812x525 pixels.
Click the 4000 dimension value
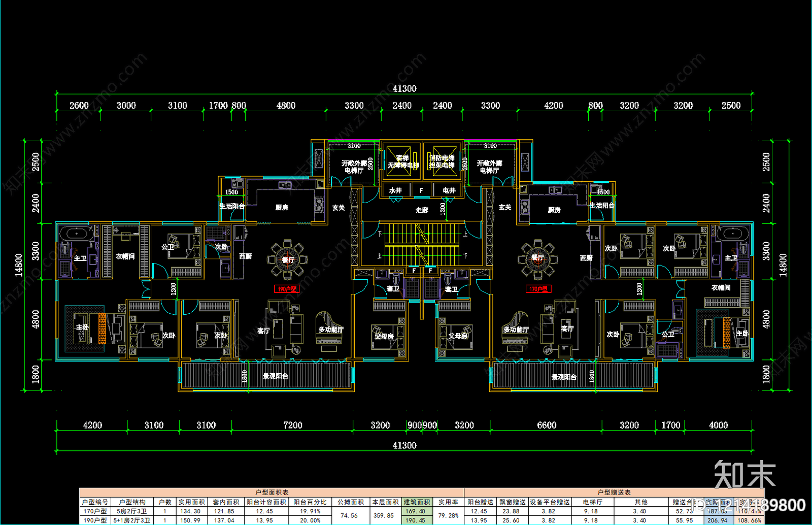click(718, 425)
